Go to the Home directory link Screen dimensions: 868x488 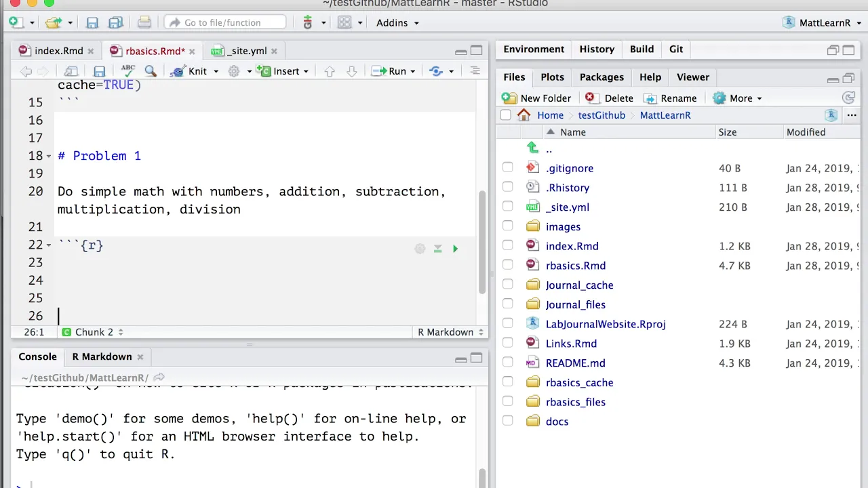point(550,115)
